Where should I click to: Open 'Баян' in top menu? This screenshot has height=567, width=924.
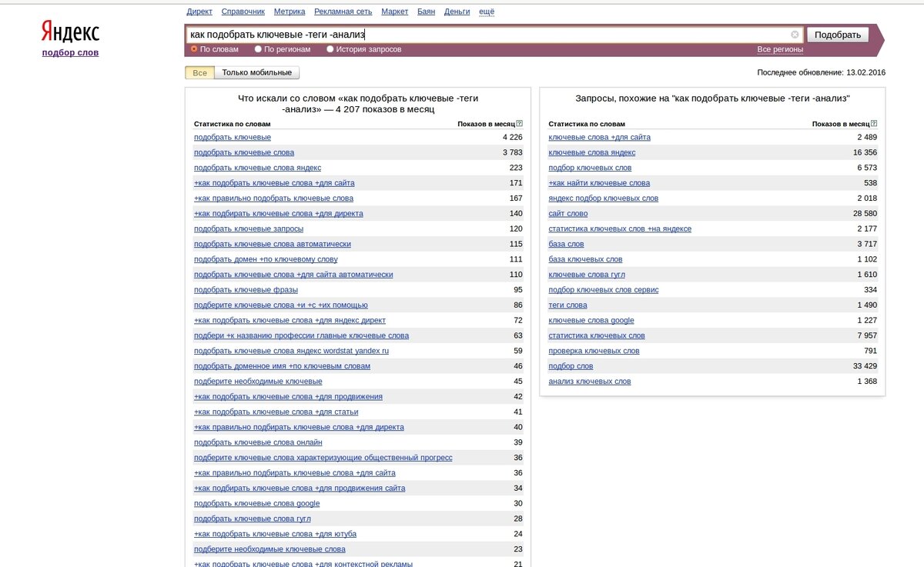[426, 12]
